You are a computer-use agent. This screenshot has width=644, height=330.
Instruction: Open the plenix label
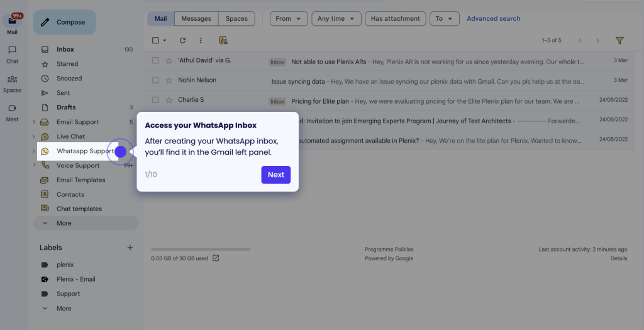coord(65,265)
